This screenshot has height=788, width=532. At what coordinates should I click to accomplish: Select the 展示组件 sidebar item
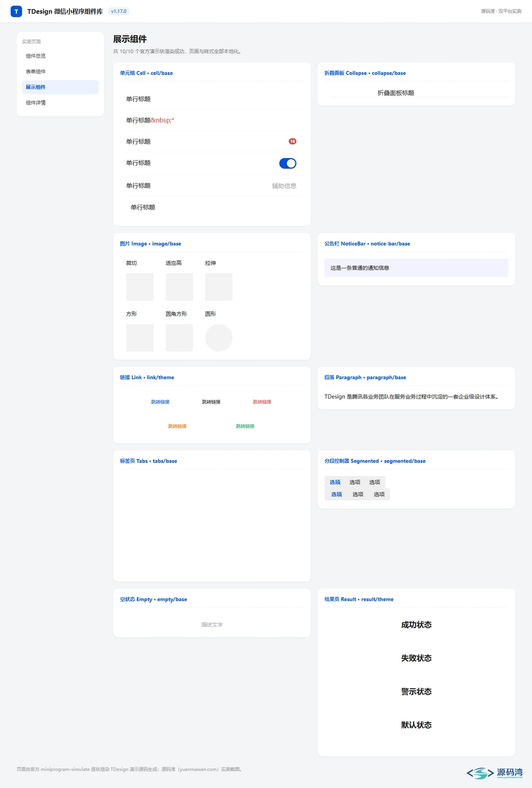(x=60, y=87)
